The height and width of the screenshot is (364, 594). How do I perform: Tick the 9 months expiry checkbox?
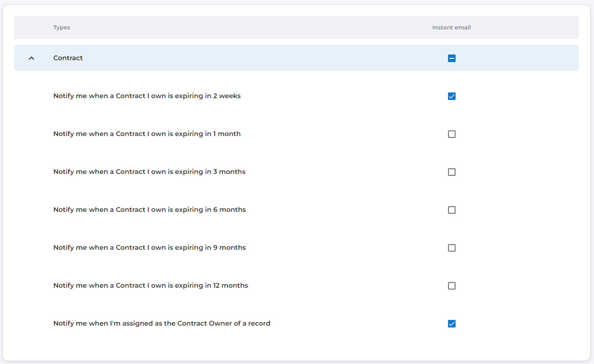pos(452,248)
